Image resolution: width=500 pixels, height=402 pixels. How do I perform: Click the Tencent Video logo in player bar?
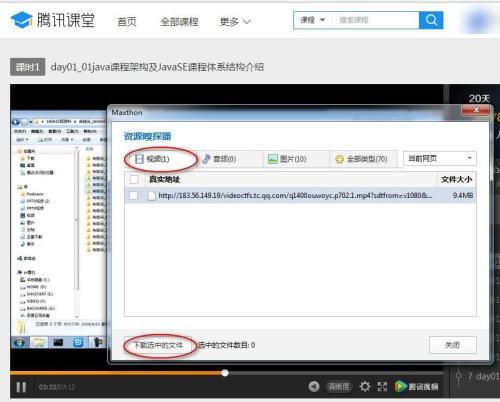click(x=416, y=387)
